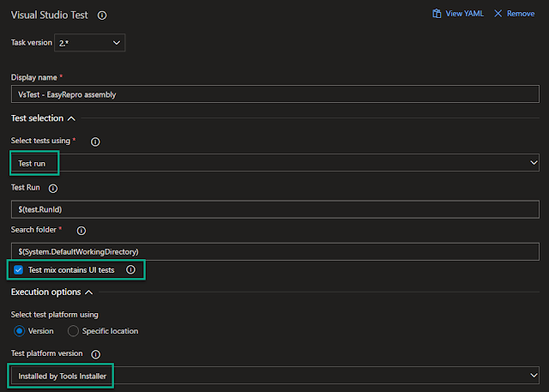Expand the Test platform version dropdown
The height and width of the screenshot is (392, 549).
(x=274, y=376)
